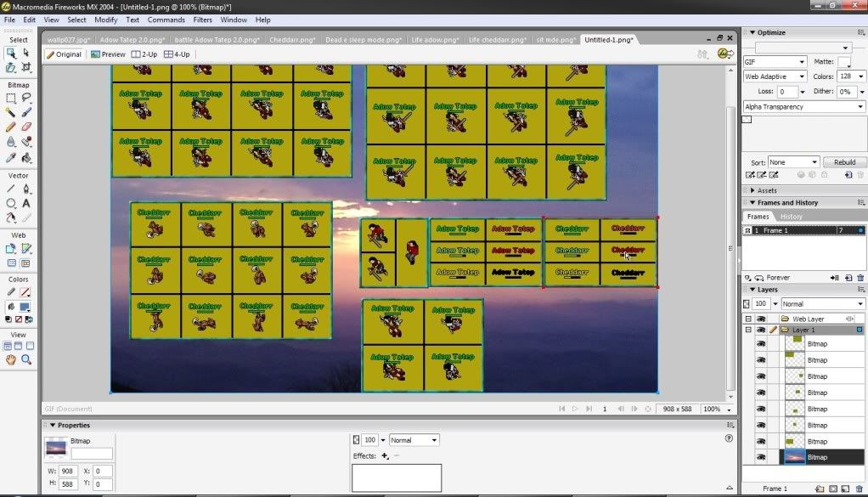
Task: Open the Alpha Transparency dropdown
Action: pos(802,107)
